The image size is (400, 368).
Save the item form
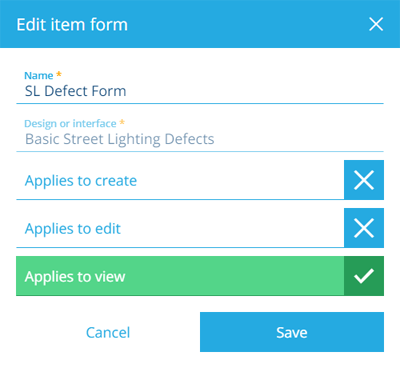(x=292, y=332)
